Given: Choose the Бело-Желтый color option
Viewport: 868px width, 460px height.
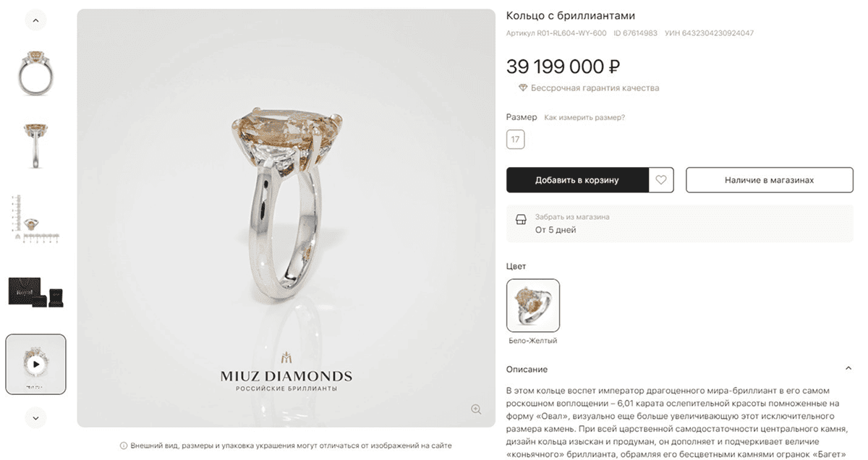Looking at the screenshot, I should (x=533, y=305).
